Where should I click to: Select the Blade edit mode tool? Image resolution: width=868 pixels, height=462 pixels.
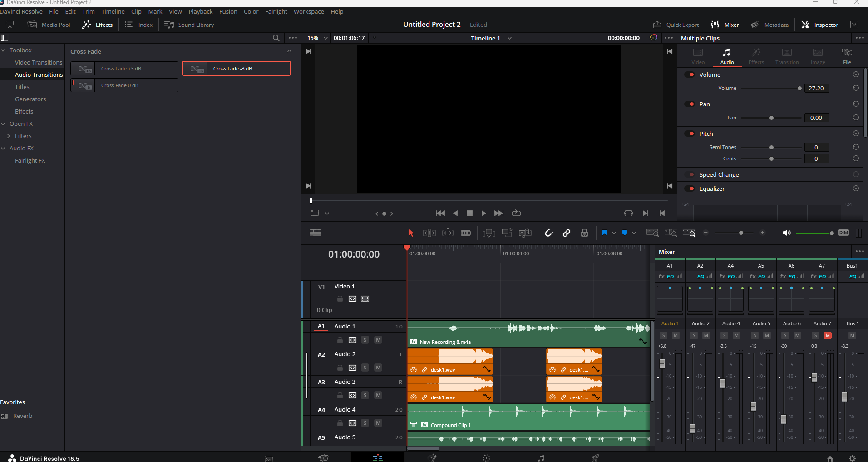coord(466,233)
